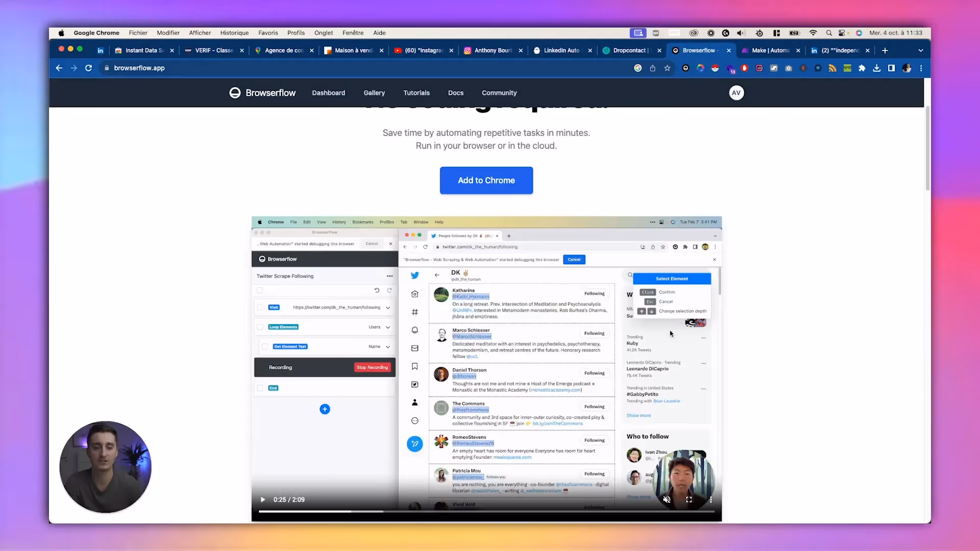Go to the Dashboard page
Screen dimensions: 980x551
[329, 93]
